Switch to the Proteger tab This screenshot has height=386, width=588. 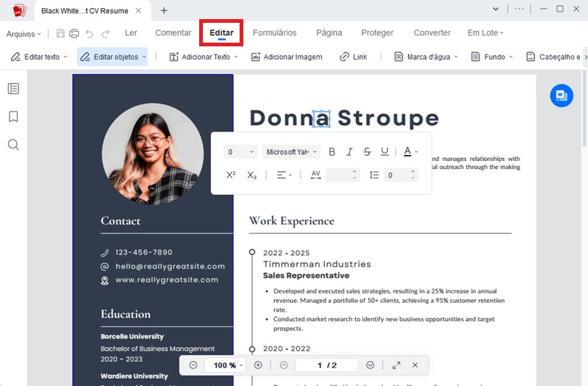pyautogui.click(x=377, y=32)
